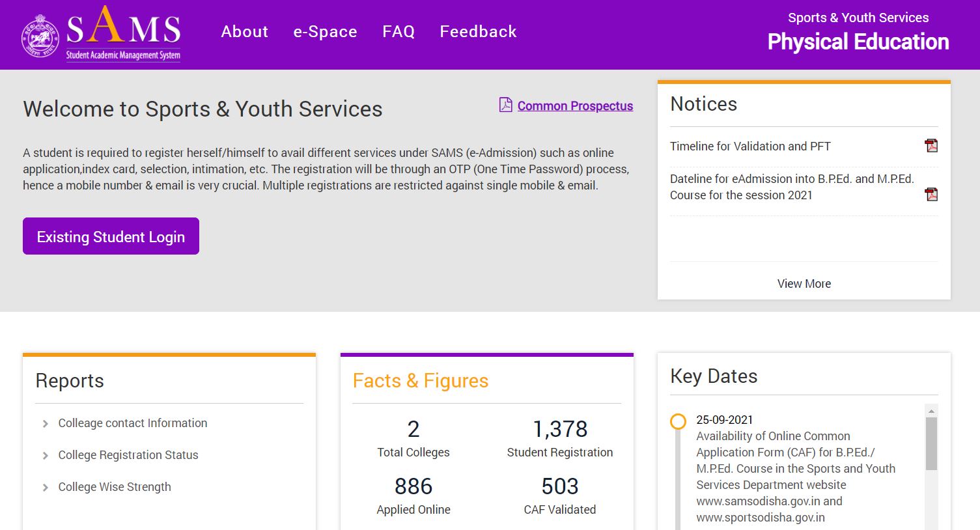Click the Welcome to Sports & Youth Services heading
Screen dimensions: 980x530
coord(203,109)
